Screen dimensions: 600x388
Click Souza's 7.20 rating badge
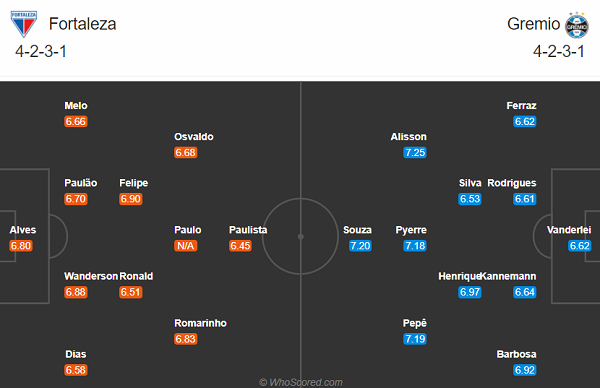[360, 246]
